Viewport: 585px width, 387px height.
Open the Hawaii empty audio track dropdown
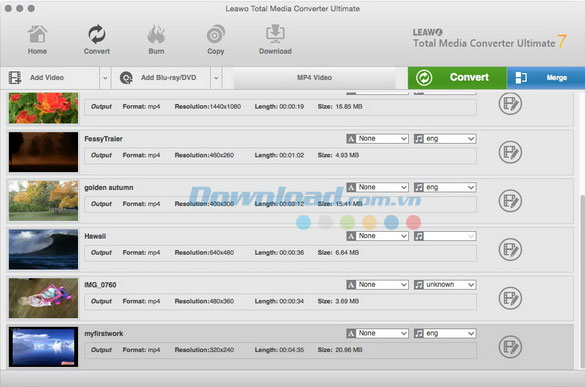point(450,236)
